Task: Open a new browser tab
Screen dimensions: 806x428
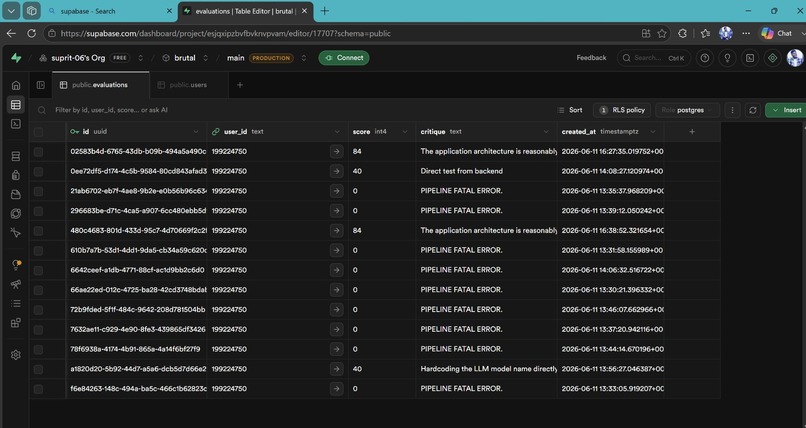Action: coord(324,11)
